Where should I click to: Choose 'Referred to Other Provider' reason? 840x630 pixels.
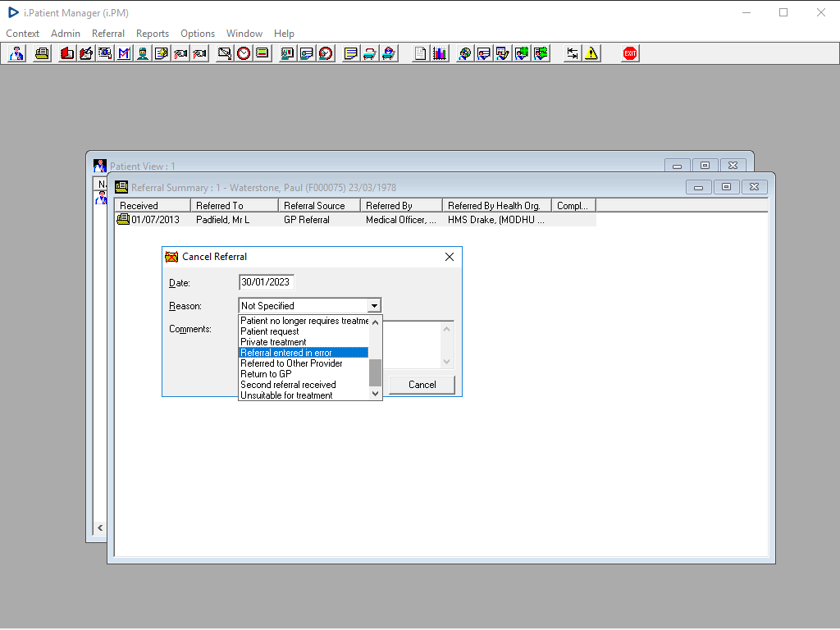point(304,363)
